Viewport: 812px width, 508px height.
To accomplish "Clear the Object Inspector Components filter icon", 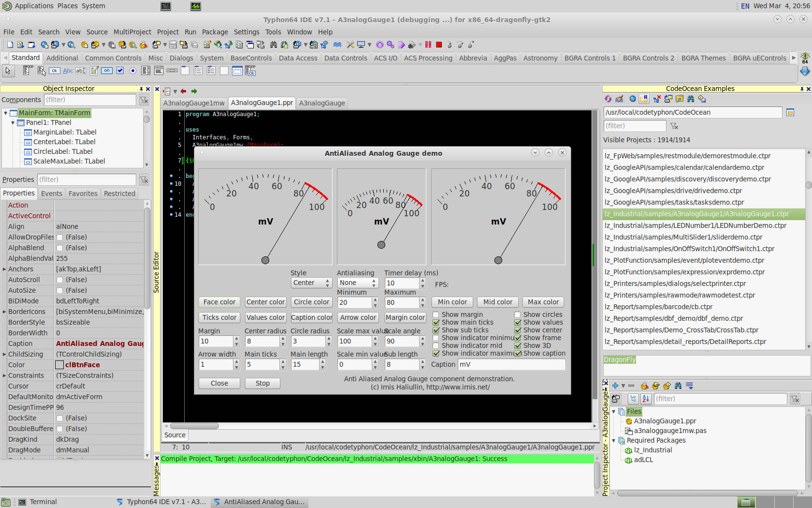I will (x=144, y=100).
